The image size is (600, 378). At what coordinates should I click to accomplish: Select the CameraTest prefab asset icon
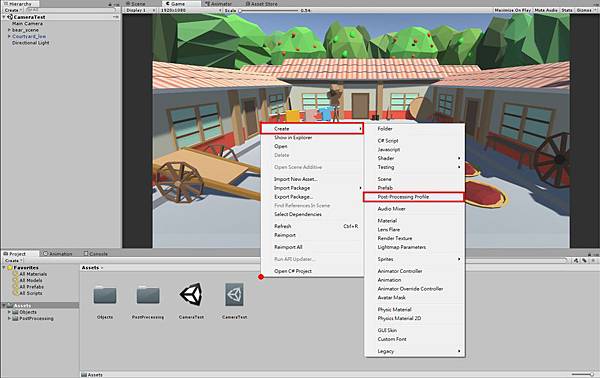(x=234, y=295)
